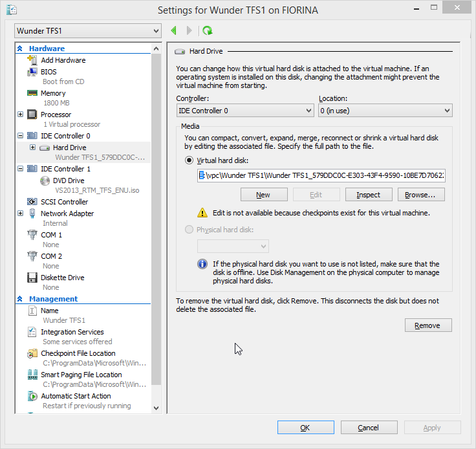Image resolution: width=476 pixels, height=449 pixels.
Task: Open the Location dropdown
Action: tap(385, 111)
